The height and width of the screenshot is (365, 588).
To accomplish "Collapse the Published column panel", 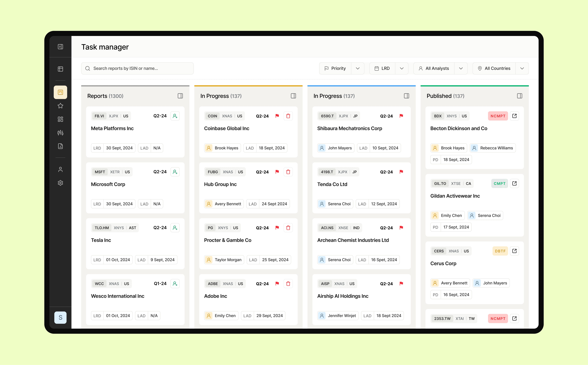I will click(520, 96).
